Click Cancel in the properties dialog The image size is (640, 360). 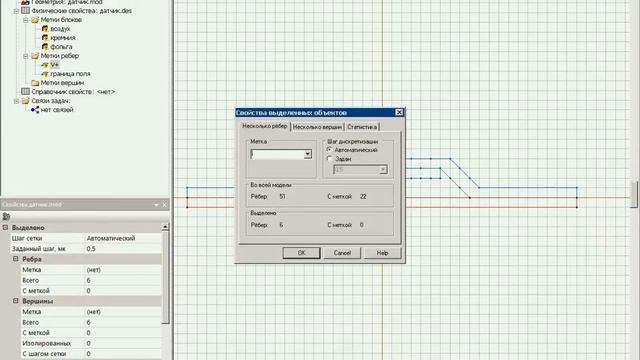(x=342, y=253)
